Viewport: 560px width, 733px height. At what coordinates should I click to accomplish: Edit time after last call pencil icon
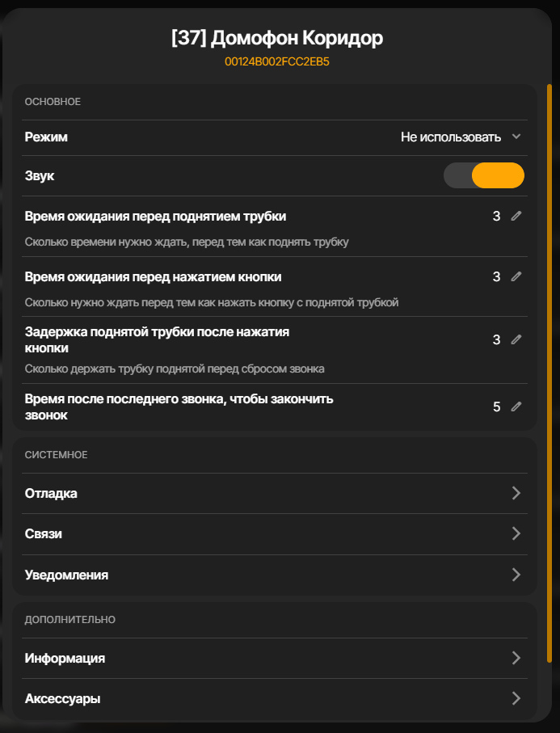516,407
